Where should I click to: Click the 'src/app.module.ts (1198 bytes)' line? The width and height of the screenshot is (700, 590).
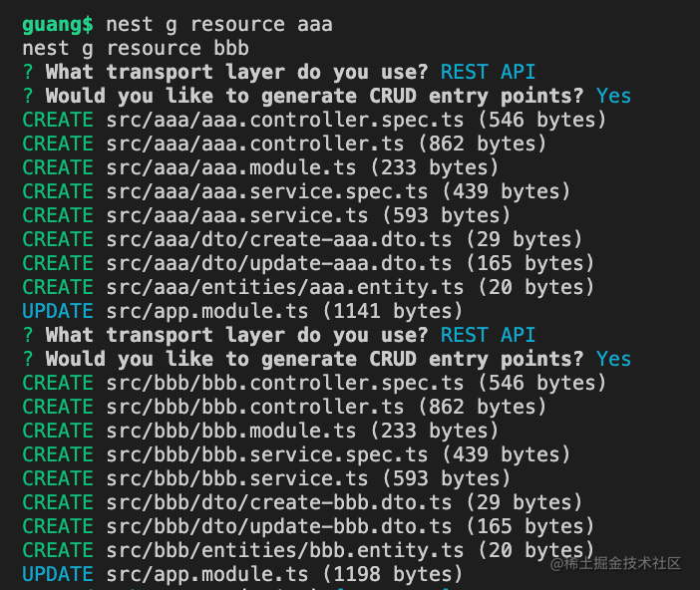click(284, 574)
